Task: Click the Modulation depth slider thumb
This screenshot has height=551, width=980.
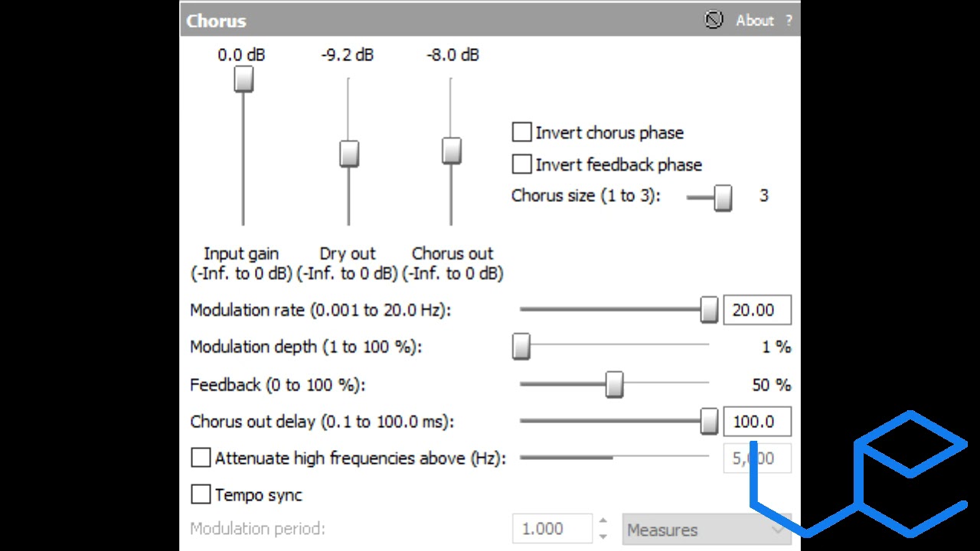Action: click(x=521, y=347)
